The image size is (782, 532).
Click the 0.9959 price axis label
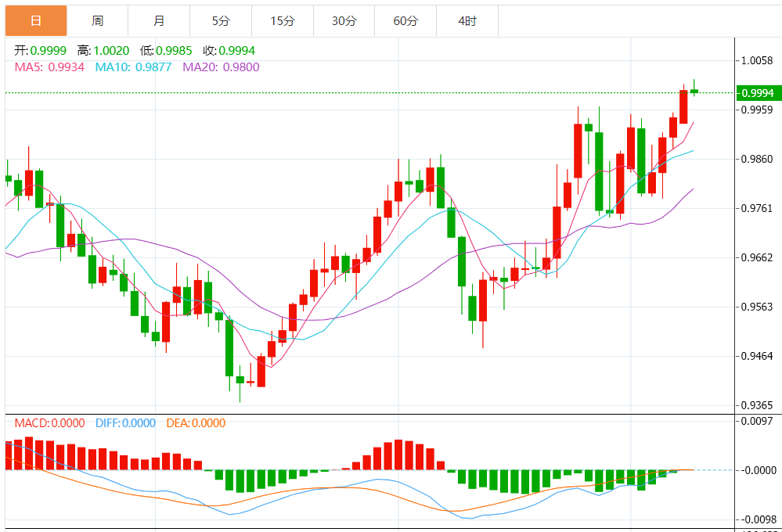757,110
